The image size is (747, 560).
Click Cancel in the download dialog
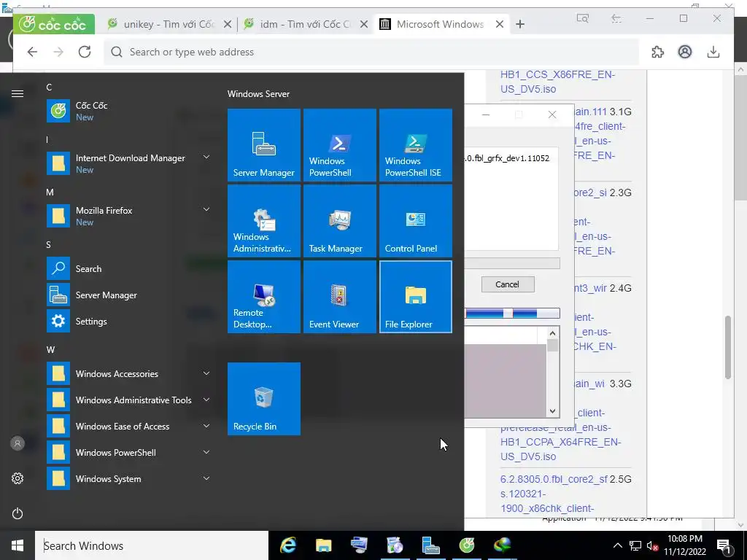[x=508, y=284]
